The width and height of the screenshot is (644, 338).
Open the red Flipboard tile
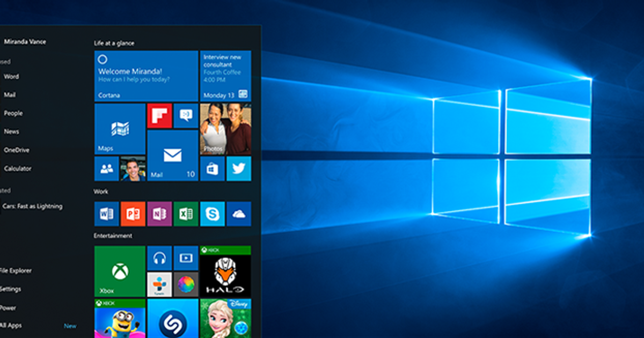pyautogui.click(x=159, y=115)
